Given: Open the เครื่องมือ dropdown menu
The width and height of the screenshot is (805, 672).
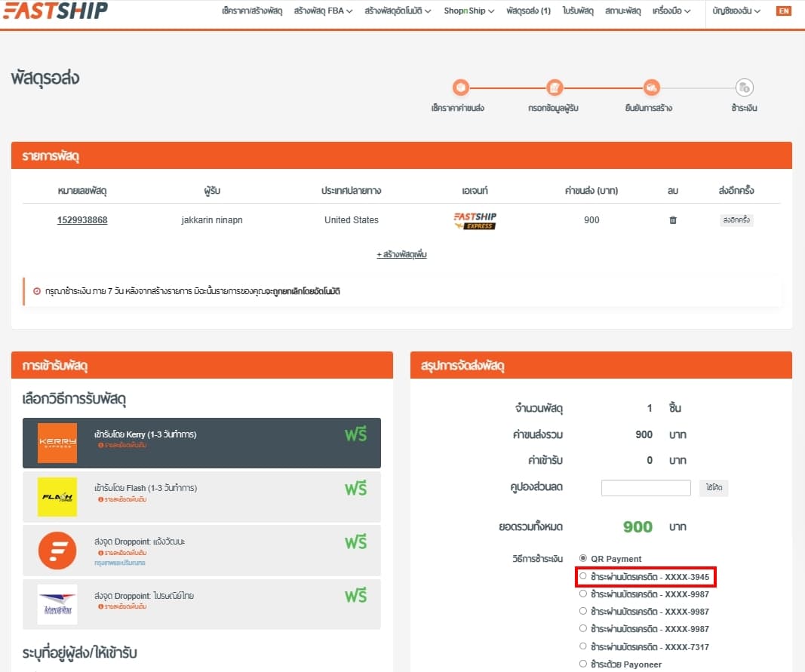Looking at the screenshot, I should 671,11.
